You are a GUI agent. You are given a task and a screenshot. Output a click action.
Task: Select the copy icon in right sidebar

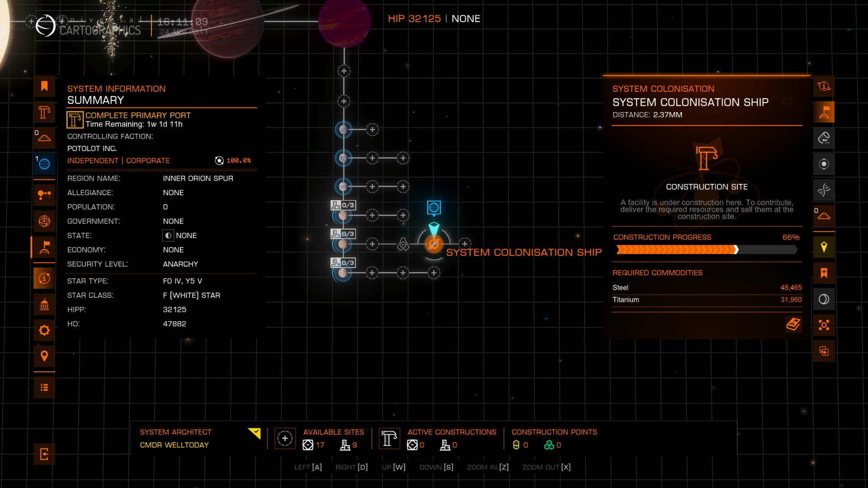point(824,351)
